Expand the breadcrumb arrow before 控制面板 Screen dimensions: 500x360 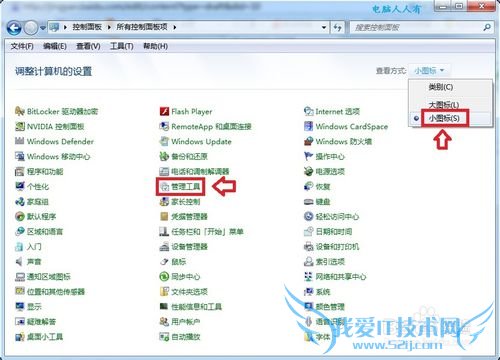(x=65, y=27)
